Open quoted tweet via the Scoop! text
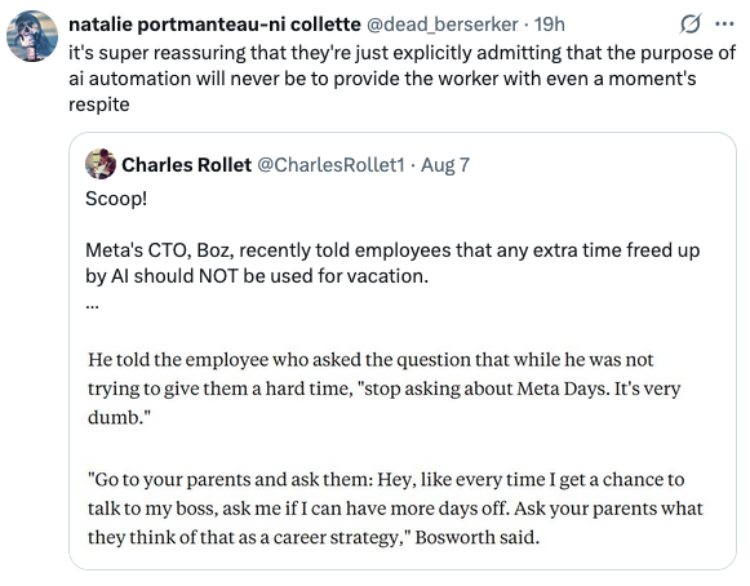 point(116,198)
